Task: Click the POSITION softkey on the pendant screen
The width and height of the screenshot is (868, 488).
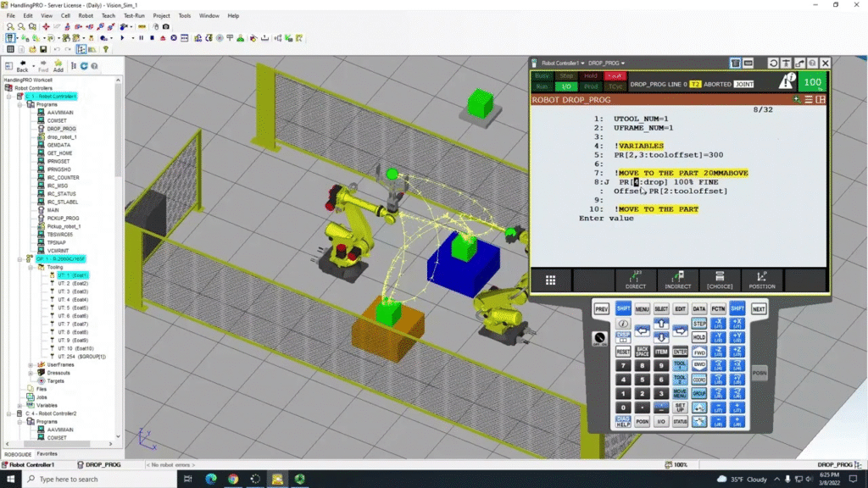Action: coord(762,280)
